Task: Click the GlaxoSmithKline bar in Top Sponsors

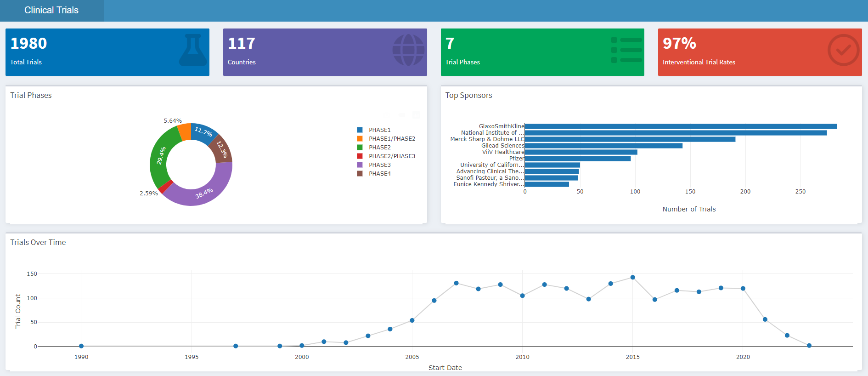Action: [680, 126]
